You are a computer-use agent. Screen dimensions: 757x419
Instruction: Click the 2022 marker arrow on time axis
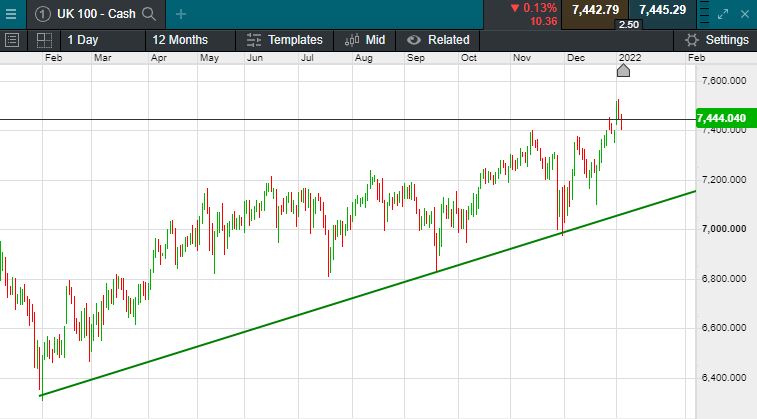pos(622,70)
